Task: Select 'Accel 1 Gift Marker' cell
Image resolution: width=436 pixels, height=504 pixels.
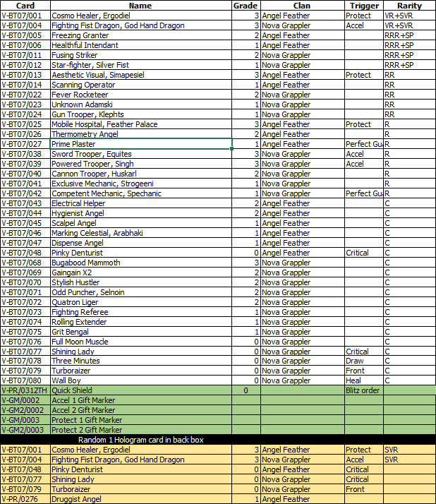Action: (141, 400)
